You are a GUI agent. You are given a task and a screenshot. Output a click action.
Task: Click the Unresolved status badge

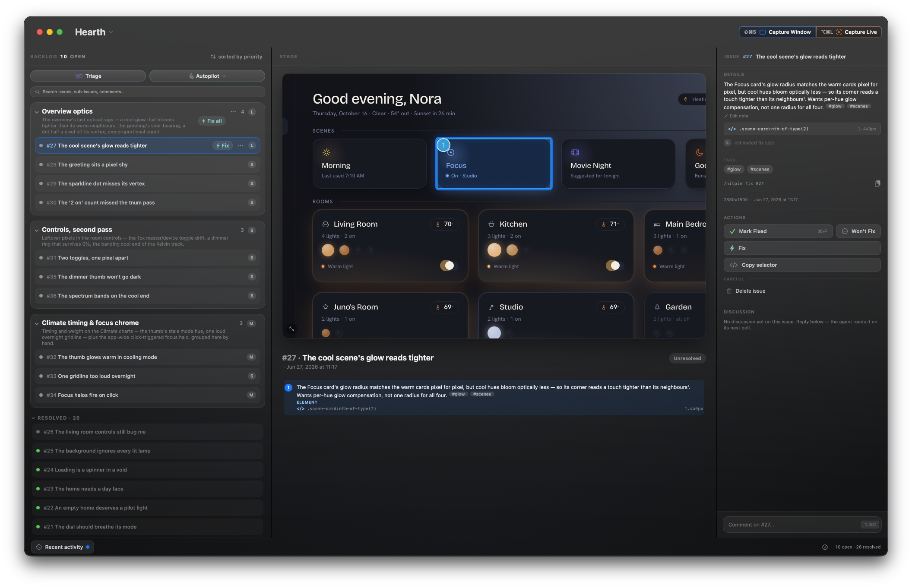pyautogui.click(x=687, y=358)
